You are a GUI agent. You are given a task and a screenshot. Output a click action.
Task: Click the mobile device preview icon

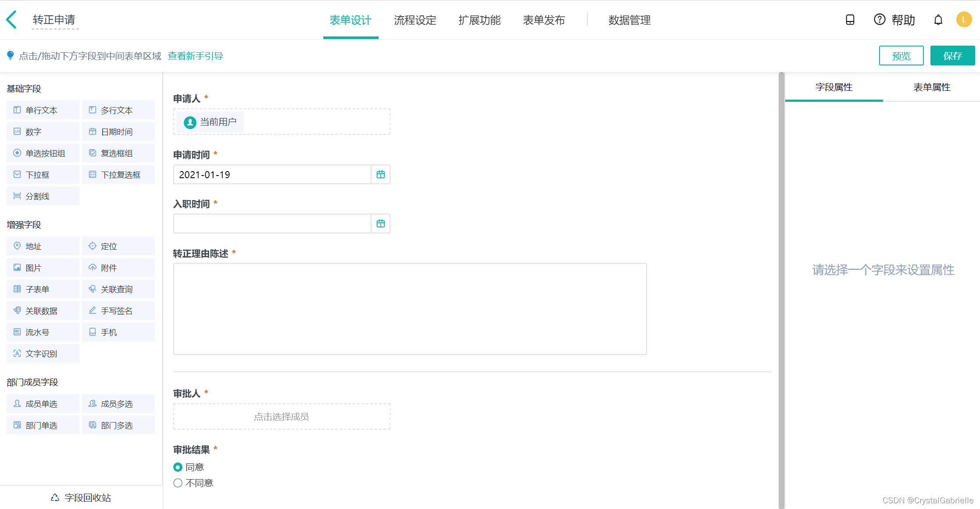850,20
